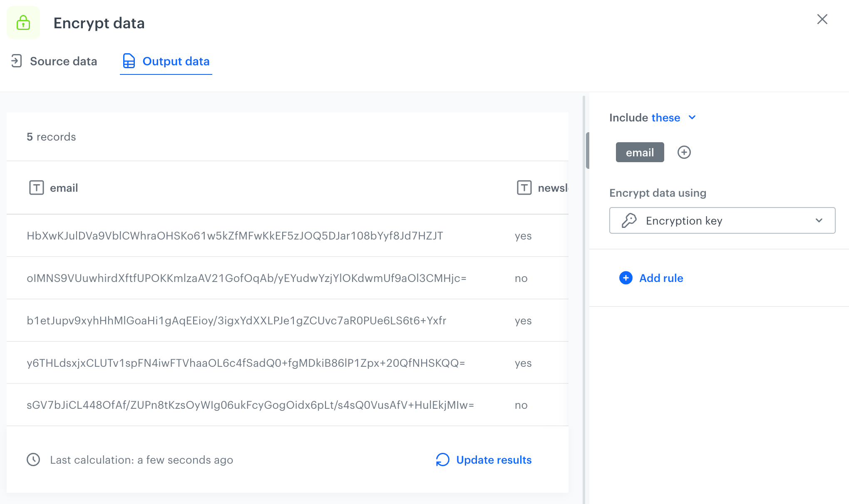Click the blue plus icon next to Add rule
Viewport: 849px width, 504px height.
[625, 278]
